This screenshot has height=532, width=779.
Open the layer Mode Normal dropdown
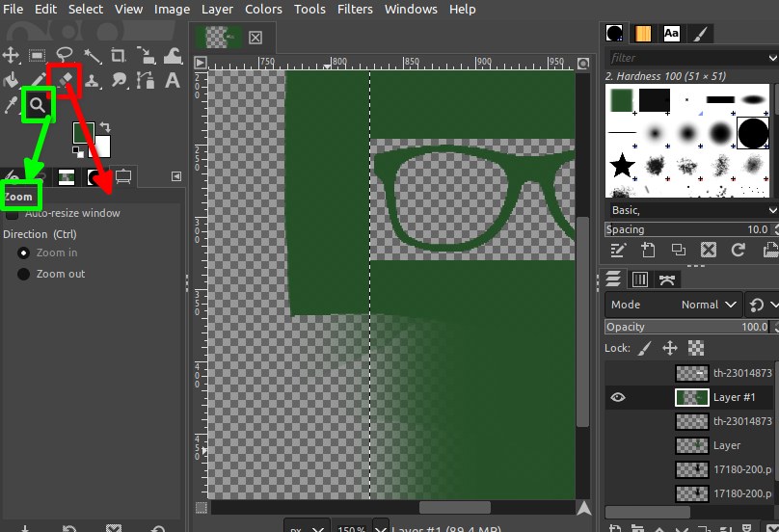(709, 305)
